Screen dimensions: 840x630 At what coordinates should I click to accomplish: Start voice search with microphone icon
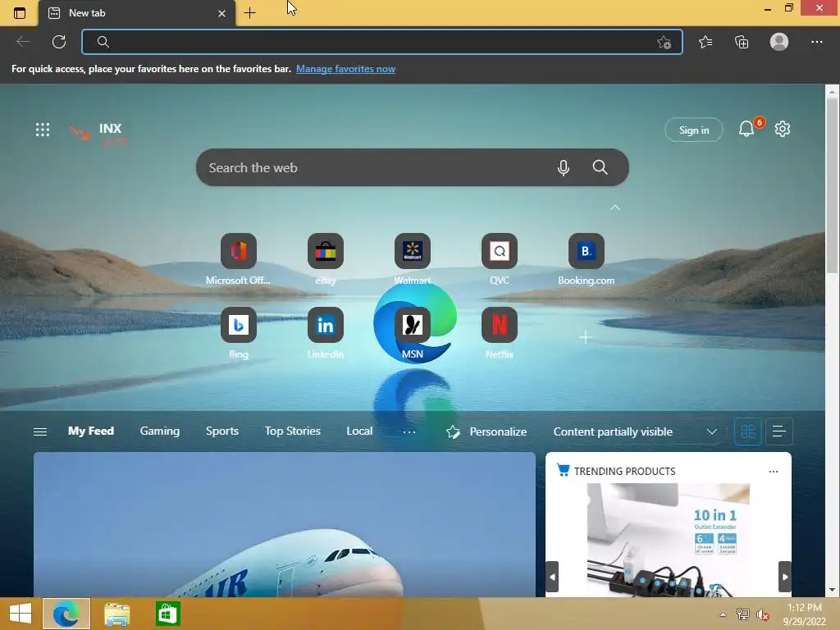click(563, 167)
